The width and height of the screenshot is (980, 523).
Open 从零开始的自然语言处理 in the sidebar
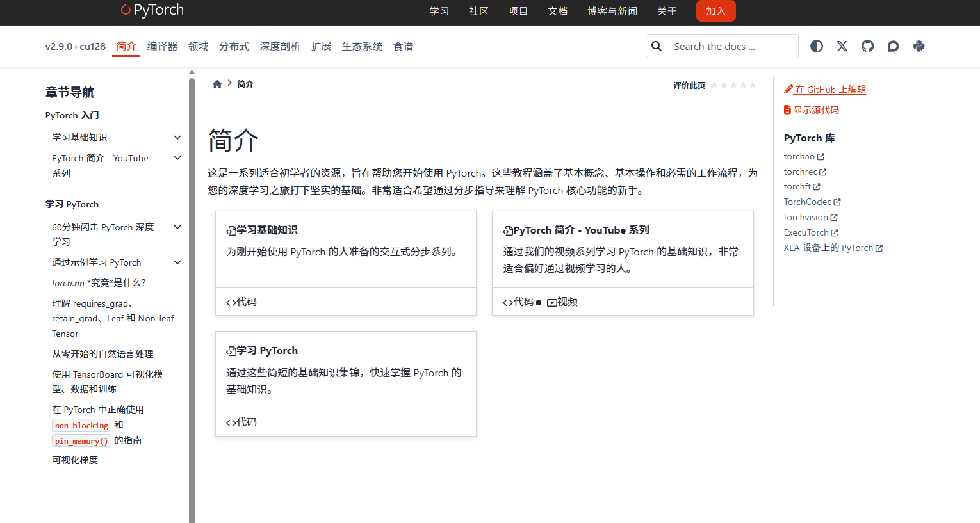click(x=102, y=354)
